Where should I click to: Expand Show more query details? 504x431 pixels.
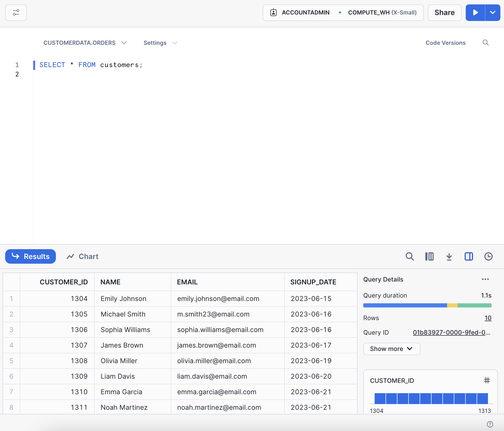[391, 349]
